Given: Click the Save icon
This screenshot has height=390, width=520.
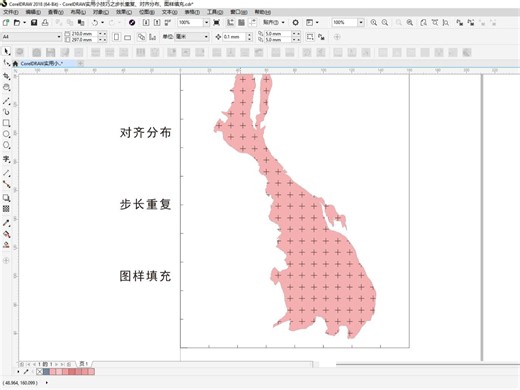Looking at the screenshot, I should coord(34,23).
